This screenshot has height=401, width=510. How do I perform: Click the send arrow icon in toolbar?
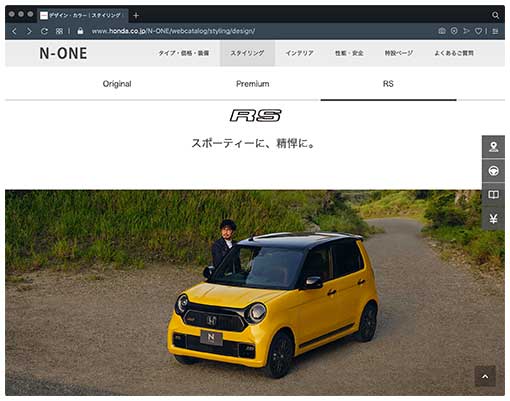coord(466,31)
